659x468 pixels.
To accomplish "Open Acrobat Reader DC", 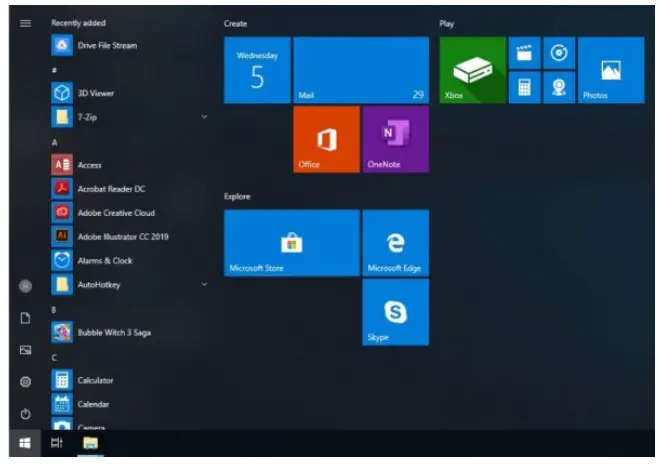I will point(129,189).
